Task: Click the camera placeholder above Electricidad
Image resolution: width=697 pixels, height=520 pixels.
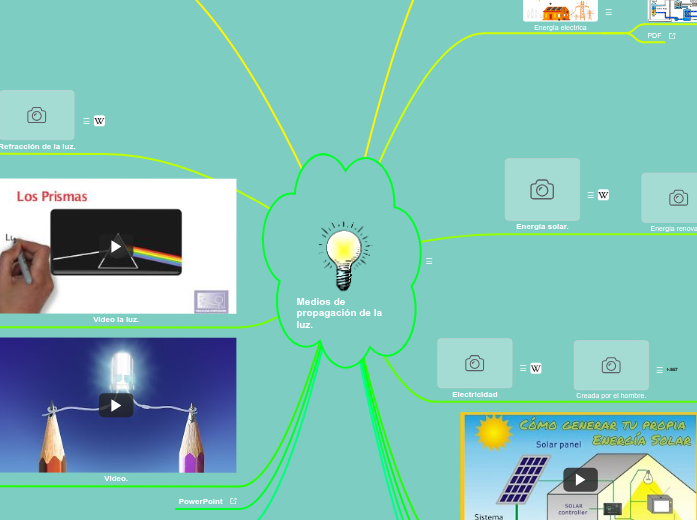Action: pyautogui.click(x=475, y=363)
